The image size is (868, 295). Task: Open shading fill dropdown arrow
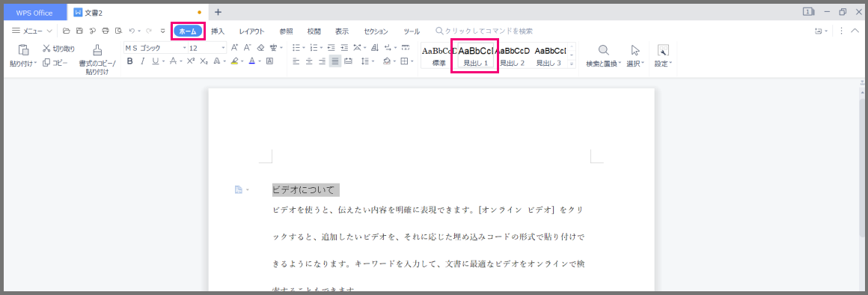(394, 61)
